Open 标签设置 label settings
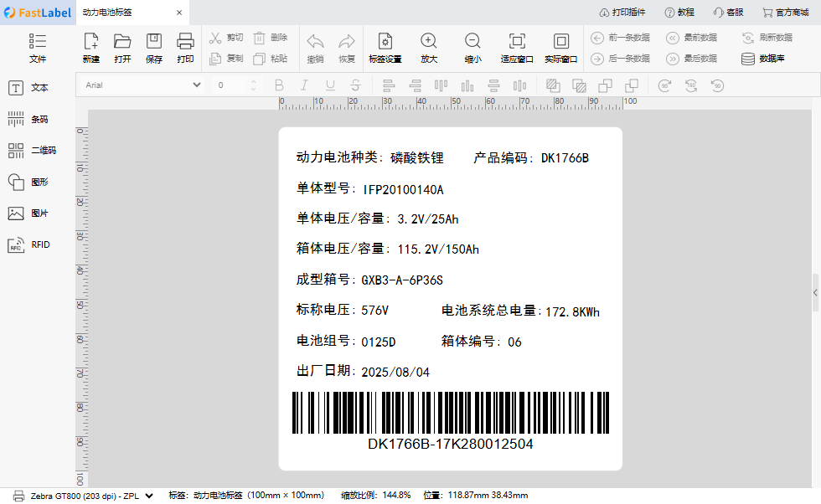The width and height of the screenshot is (821, 504). [385, 48]
